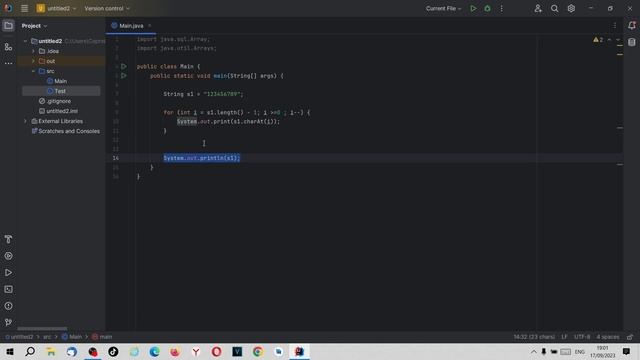Click src in the breadcrumb bar
Viewport: 640px width, 360px height.
[47, 337]
